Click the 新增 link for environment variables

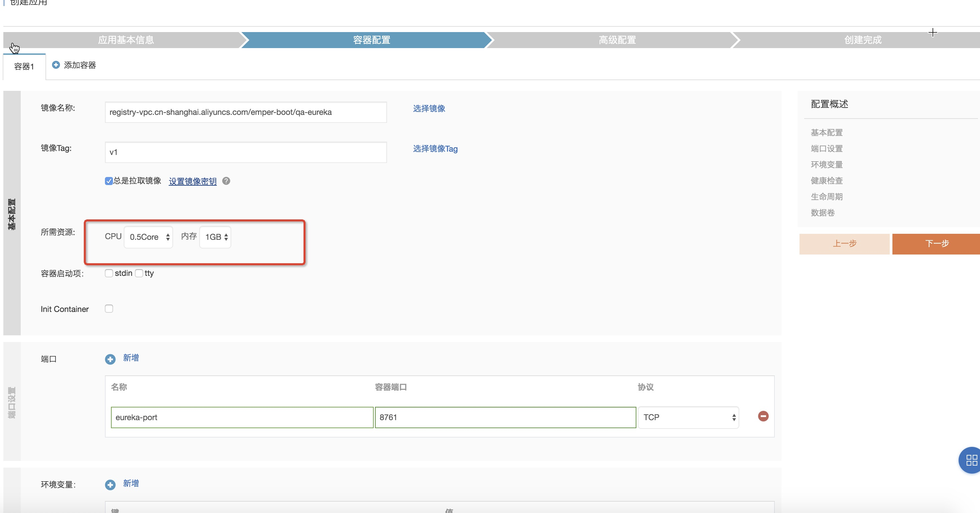click(131, 483)
